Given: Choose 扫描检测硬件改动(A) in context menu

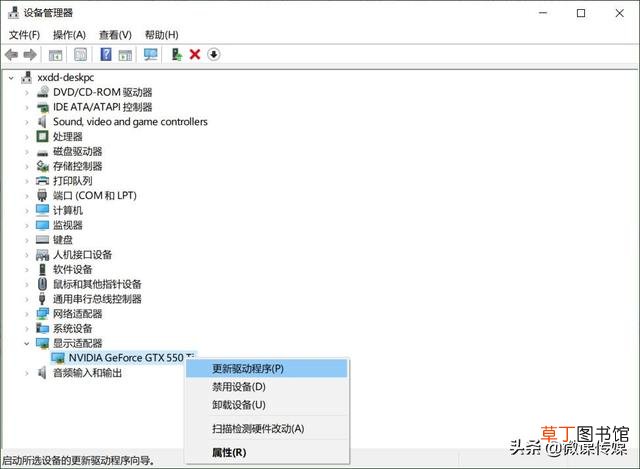Looking at the screenshot, I should (267, 429).
